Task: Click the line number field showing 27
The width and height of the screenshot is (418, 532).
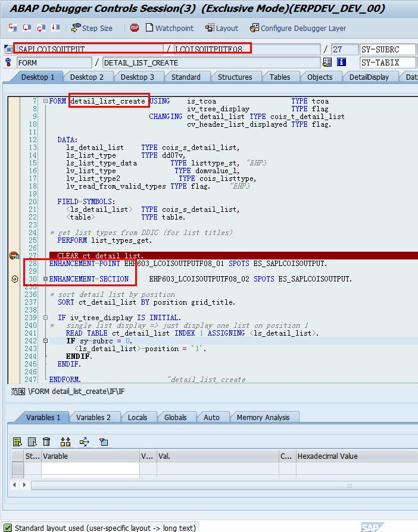Action: [x=344, y=49]
